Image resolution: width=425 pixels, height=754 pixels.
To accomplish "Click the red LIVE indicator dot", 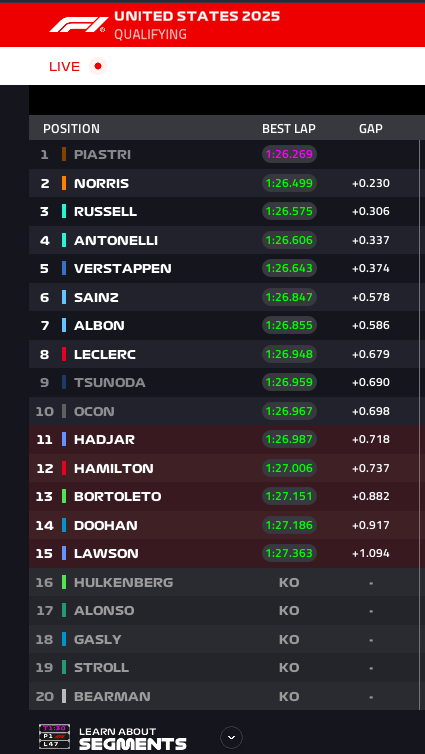I will pyautogui.click(x=98, y=66).
